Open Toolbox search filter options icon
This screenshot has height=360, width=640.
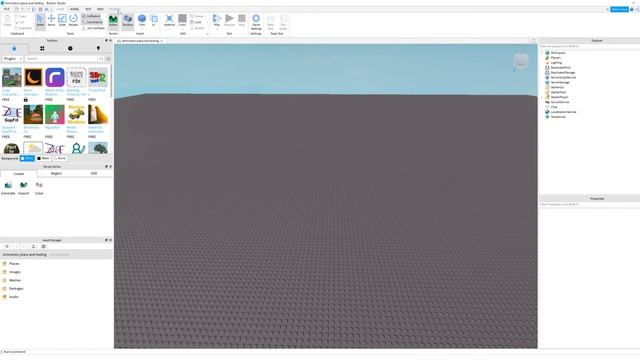(108, 59)
